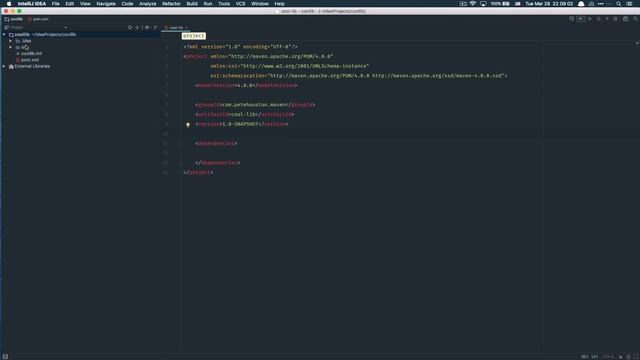Click the Debug button in toolbar
The height and width of the screenshot is (360, 640).
pyautogui.click(x=598, y=19)
